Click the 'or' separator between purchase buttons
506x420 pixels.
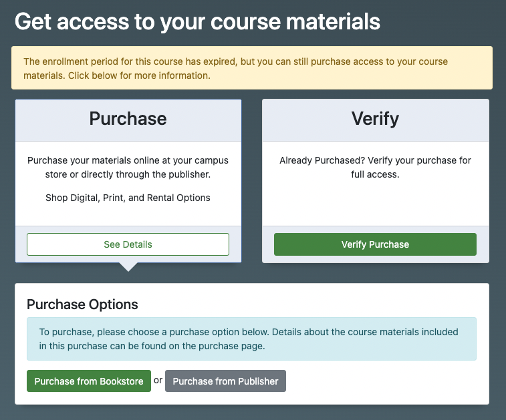(158, 381)
